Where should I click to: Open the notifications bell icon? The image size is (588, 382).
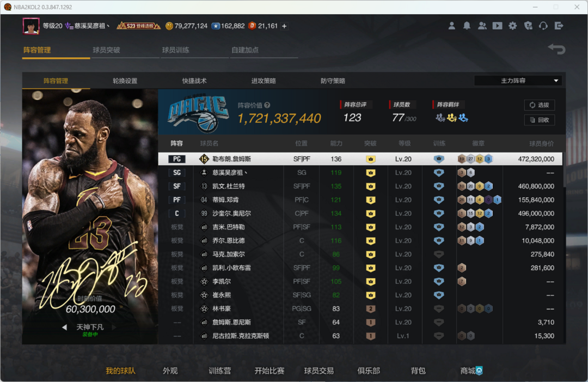[x=467, y=26]
